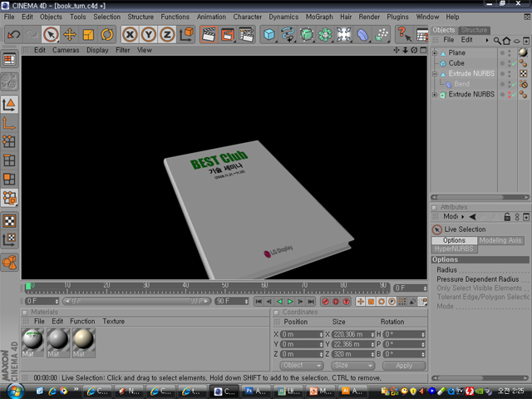Select the Object Axis tool
Screen dimensions: 532x399
(9, 124)
